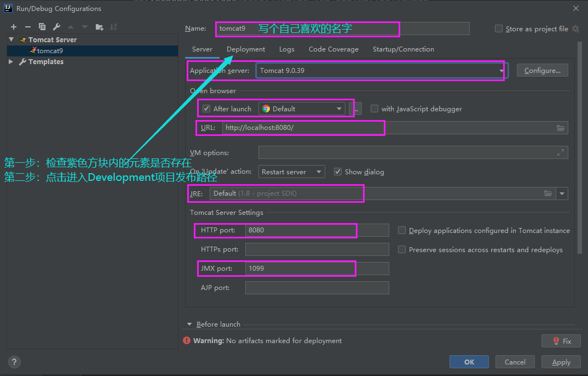Open the Default browser dropdown
Viewport: 588px width, 376px height.
pyautogui.click(x=302, y=109)
